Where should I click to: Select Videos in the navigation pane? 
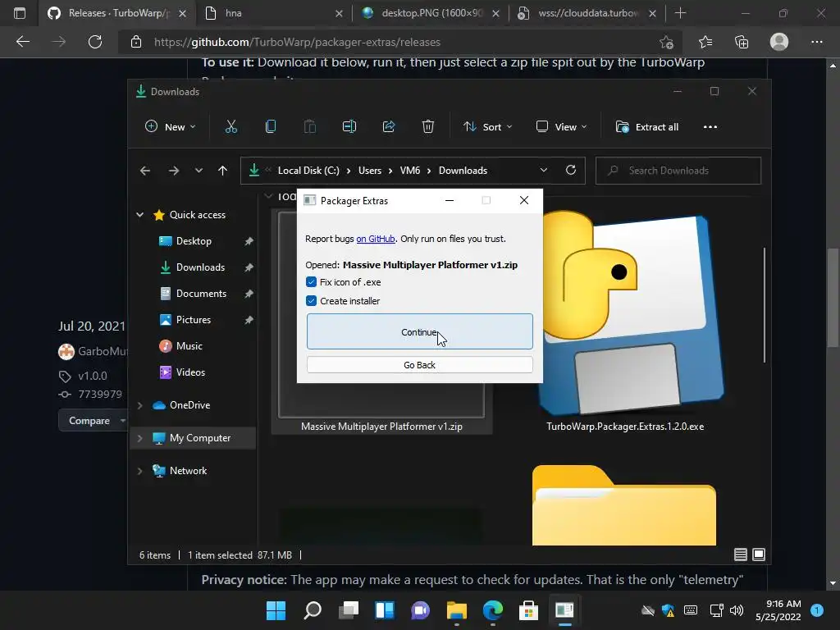[190, 372]
